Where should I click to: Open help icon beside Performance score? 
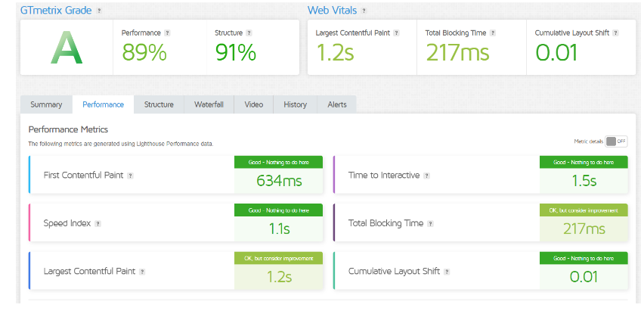[167, 33]
